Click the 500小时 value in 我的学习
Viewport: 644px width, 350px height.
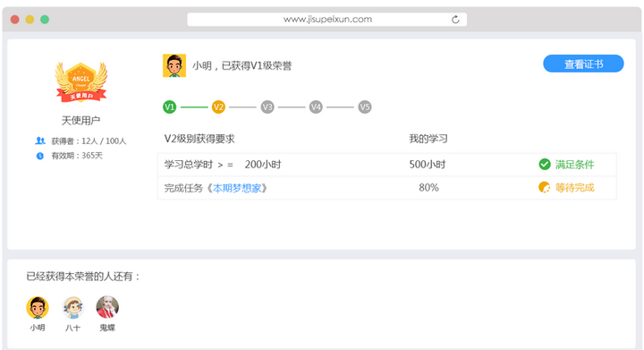tap(428, 165)
